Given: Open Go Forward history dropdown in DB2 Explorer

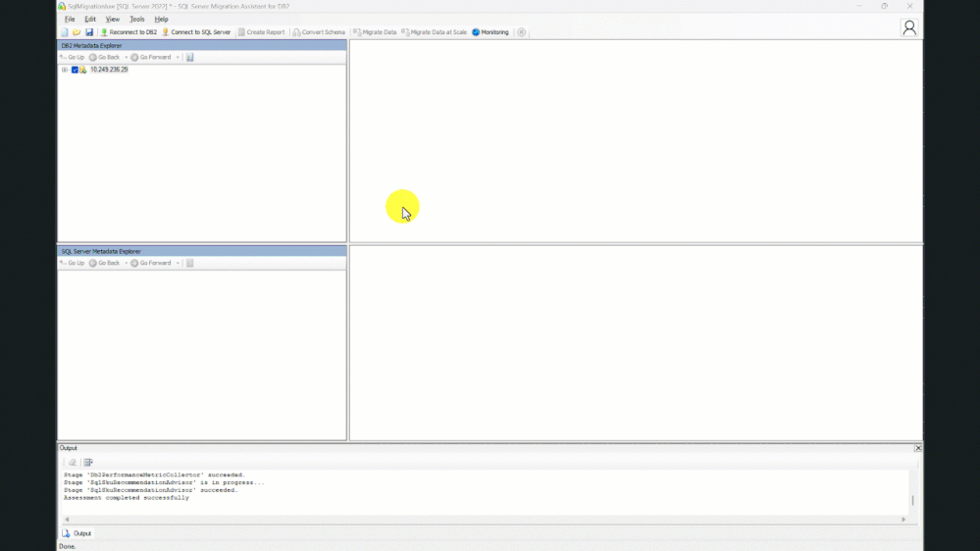Looking at the screenshot, I should click(179, 58).
